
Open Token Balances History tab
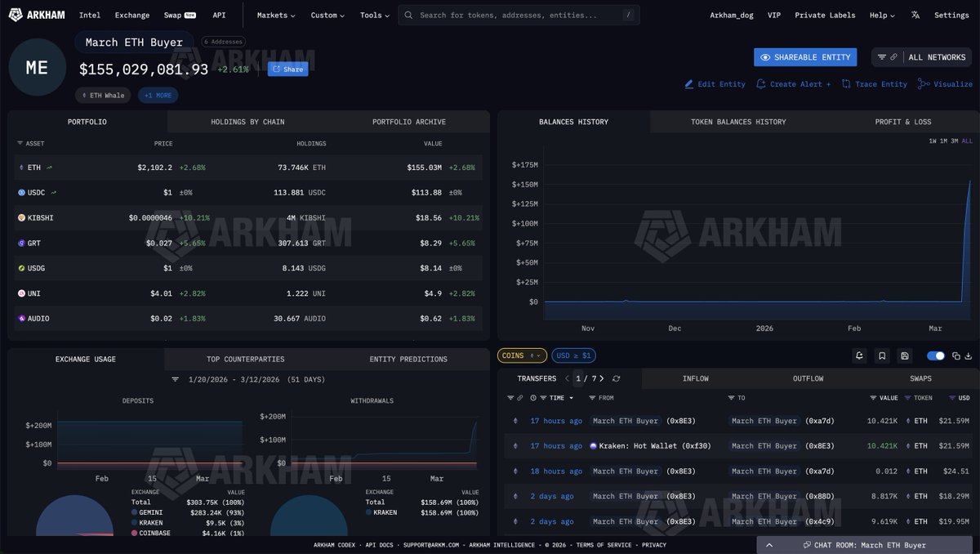pyautogui.click(x=738, y=122)
